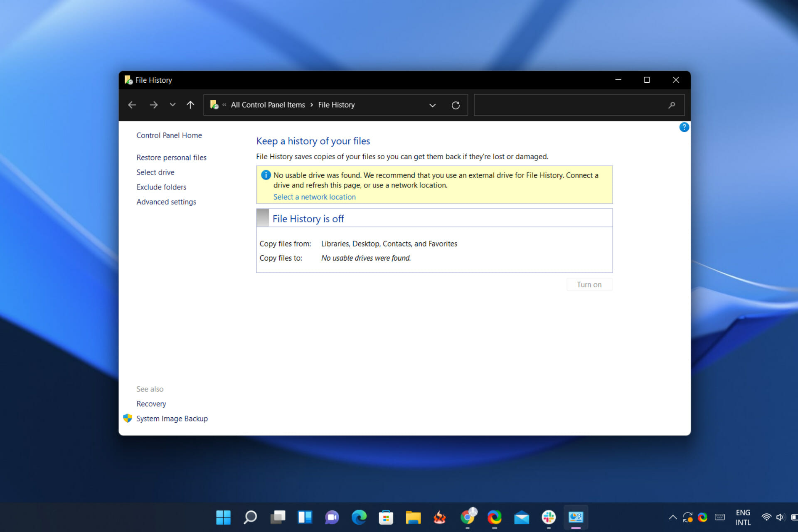The image size is (798, 532).
Task: Open Task View on the taskbar
Action: click(x=278, y=517)
